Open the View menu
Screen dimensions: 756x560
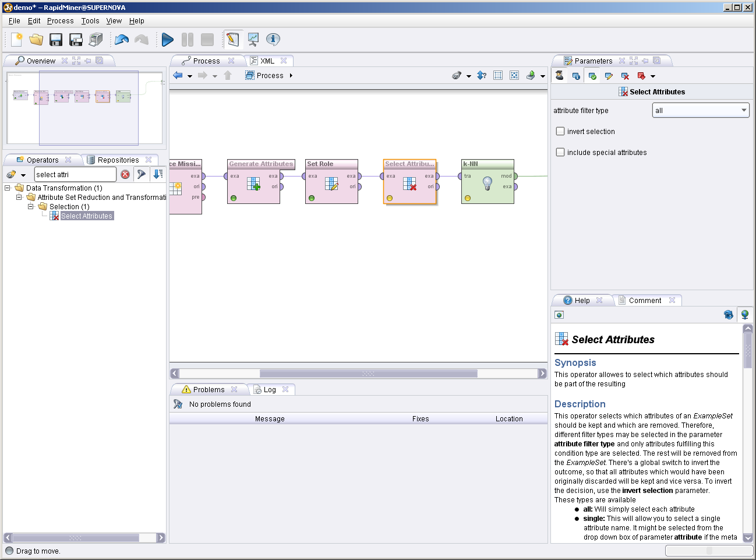114,20
